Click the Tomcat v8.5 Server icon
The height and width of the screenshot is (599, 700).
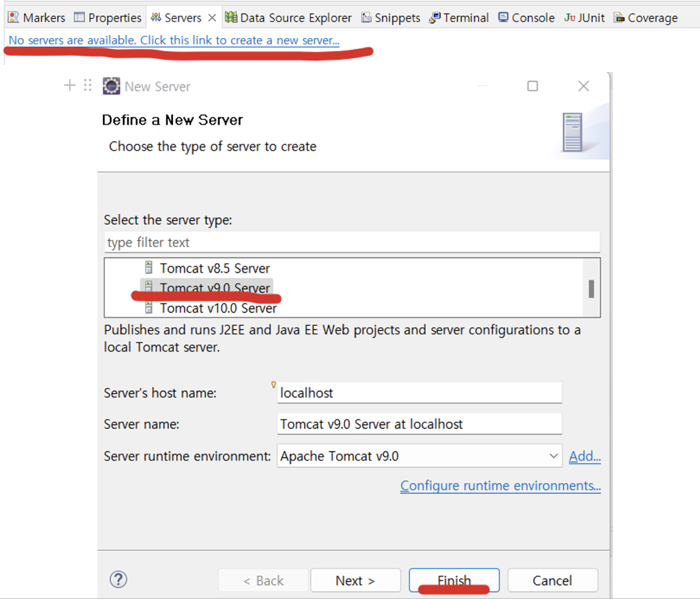[x=149, y=268]
